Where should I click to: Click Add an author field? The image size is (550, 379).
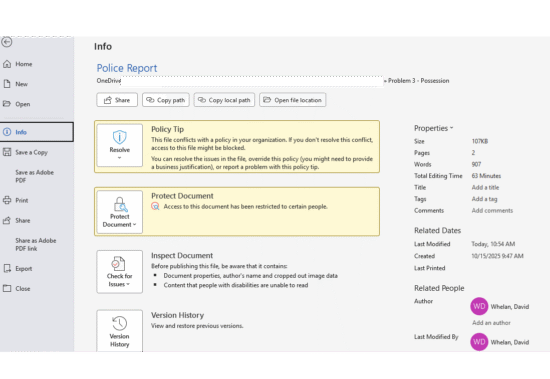pyautogui.click(x=491, y=323)
